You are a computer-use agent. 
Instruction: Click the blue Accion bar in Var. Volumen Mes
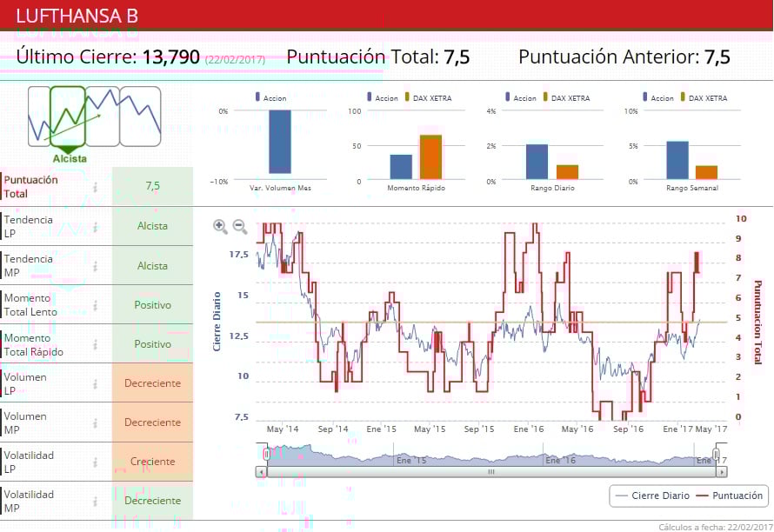point(280,142)
